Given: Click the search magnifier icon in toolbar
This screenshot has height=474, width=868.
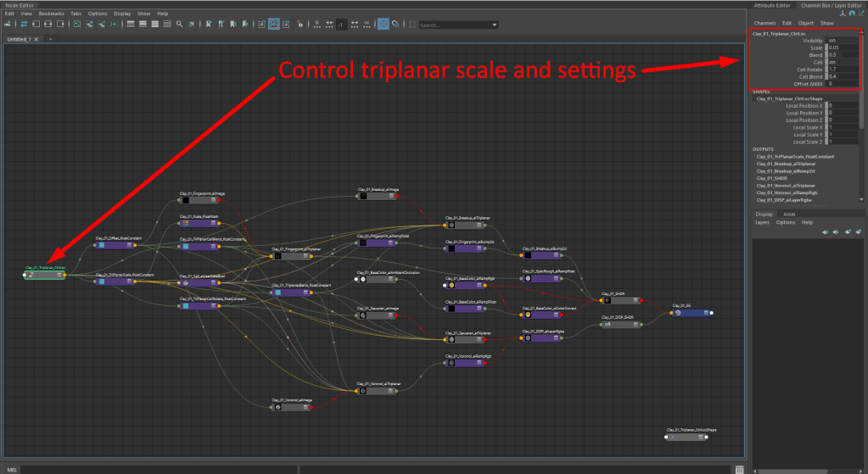Looking at the screenshot, I should (180, 25).
